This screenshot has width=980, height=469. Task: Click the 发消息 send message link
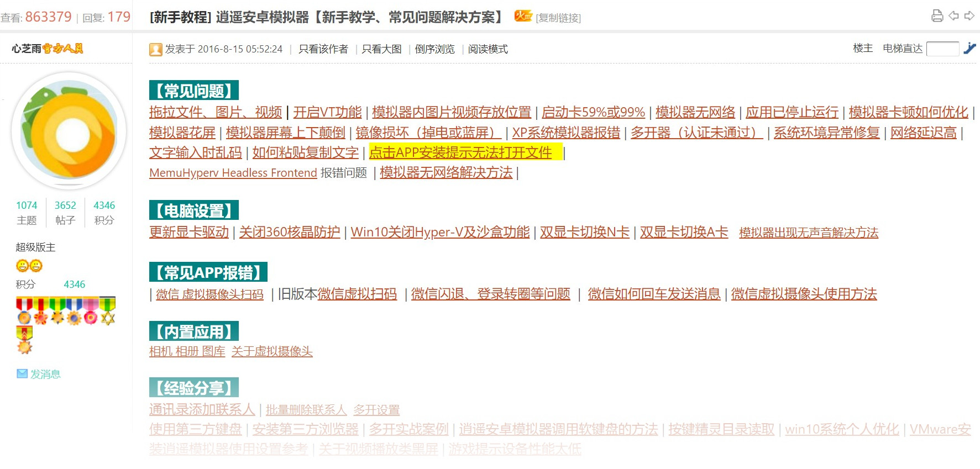(x=45, y=374)
